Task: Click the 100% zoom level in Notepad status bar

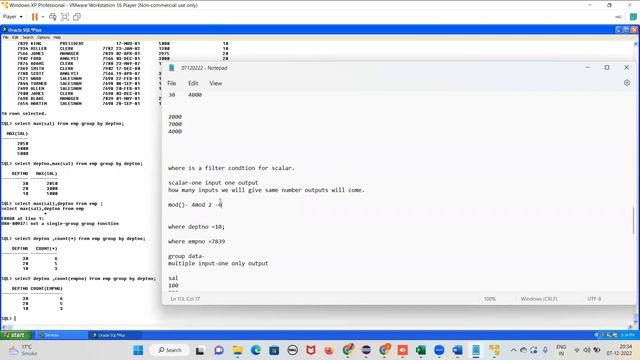Action: coord(490,299)
